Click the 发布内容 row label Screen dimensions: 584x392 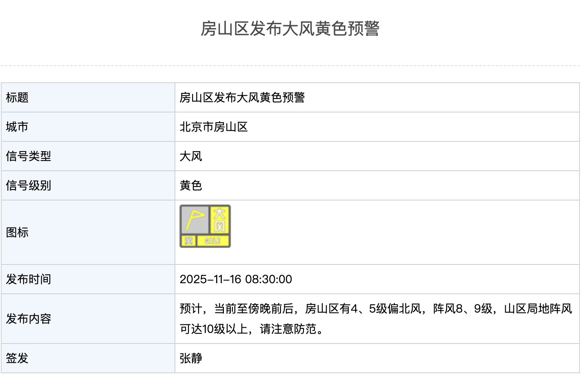click(x=29, y=319)
